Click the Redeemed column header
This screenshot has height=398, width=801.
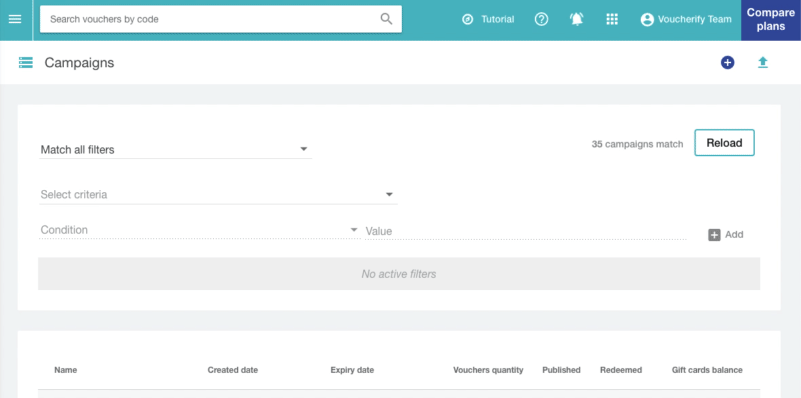tap(621, 370)
